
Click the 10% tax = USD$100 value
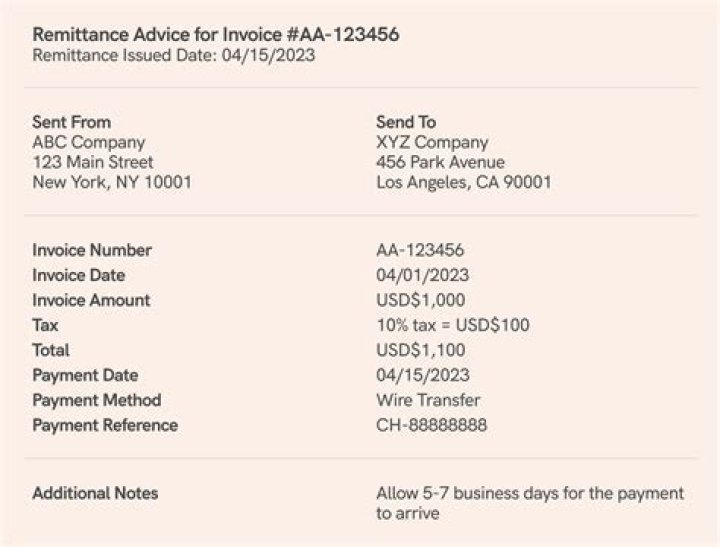coord(452,325)
